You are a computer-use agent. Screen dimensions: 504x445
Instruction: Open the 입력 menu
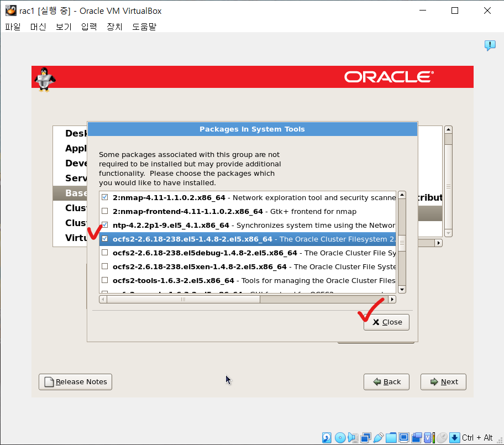point(89,27)
